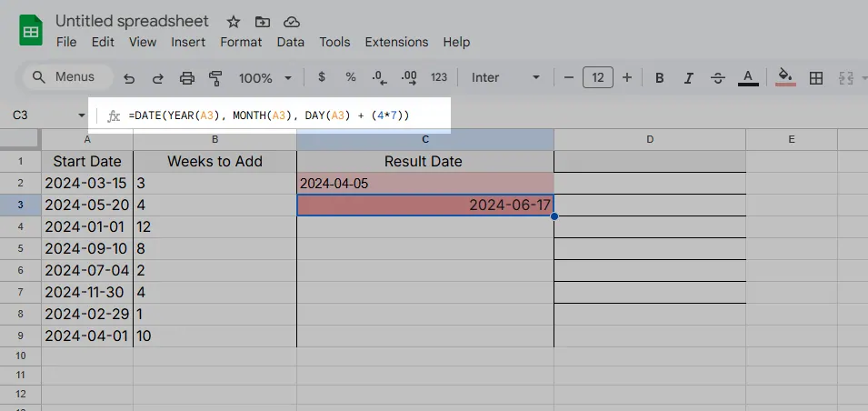Open the Inter font family dropdown
868x411 pixels.
[505, 78]
